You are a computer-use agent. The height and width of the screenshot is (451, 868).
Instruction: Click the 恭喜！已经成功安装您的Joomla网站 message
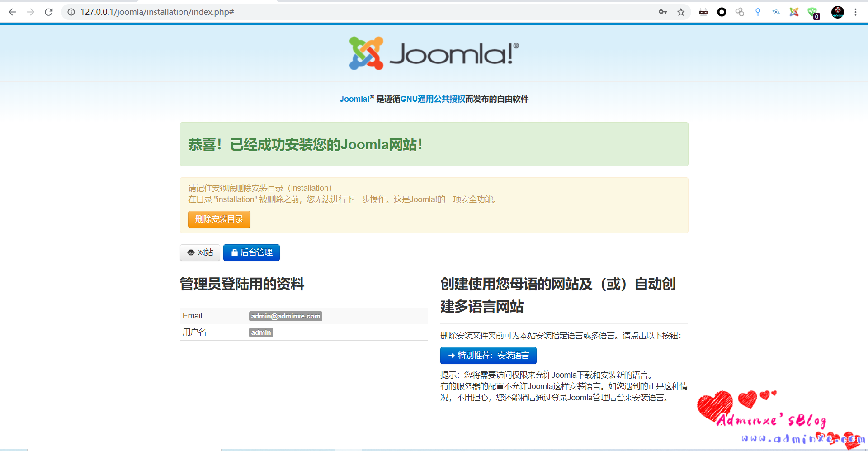[x=305, y=145]
